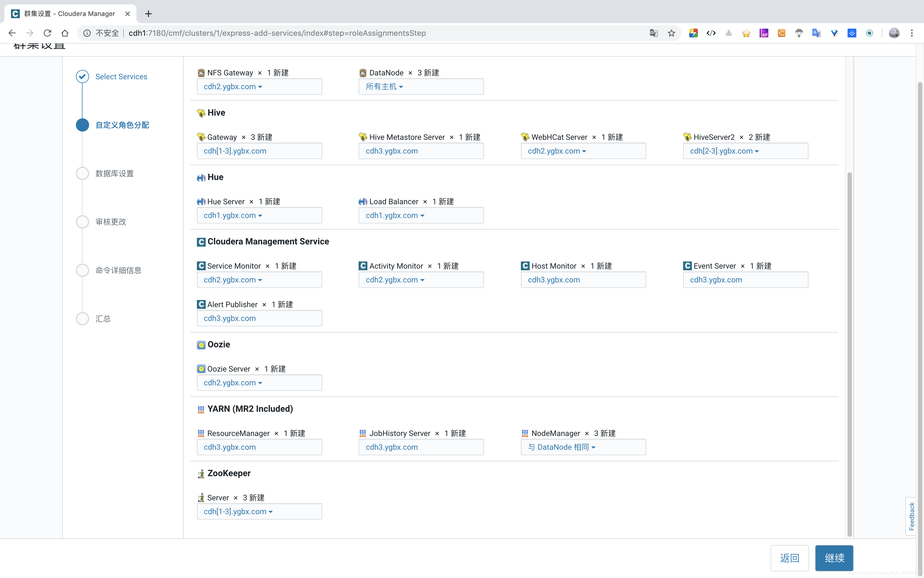924x578 pixels.
Task: Click the ZooKeeper service icon
Action: click(x=201, y=474)
